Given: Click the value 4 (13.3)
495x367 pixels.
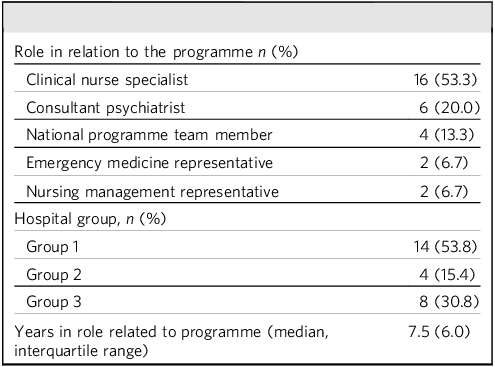Looking at the screenshot, I should [x=446, y=135].
